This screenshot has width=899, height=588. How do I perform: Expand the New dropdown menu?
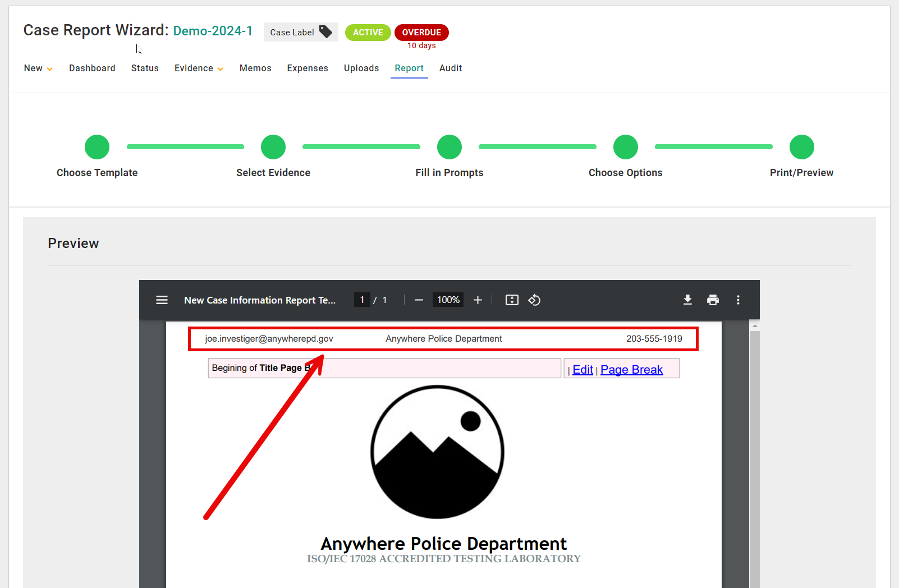[x=38, y=68]
